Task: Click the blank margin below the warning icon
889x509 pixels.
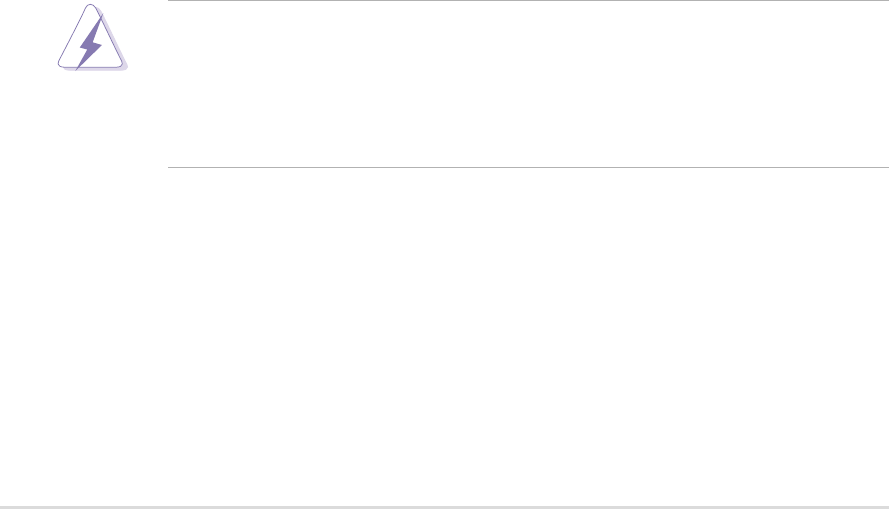Action: tap(90, 130)
